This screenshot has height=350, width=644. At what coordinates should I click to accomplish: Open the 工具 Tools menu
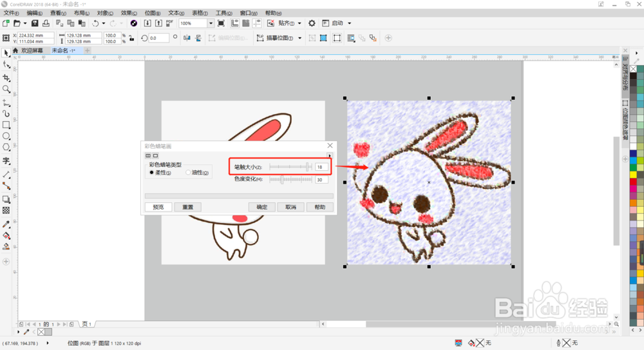click(x=224, y=13)
